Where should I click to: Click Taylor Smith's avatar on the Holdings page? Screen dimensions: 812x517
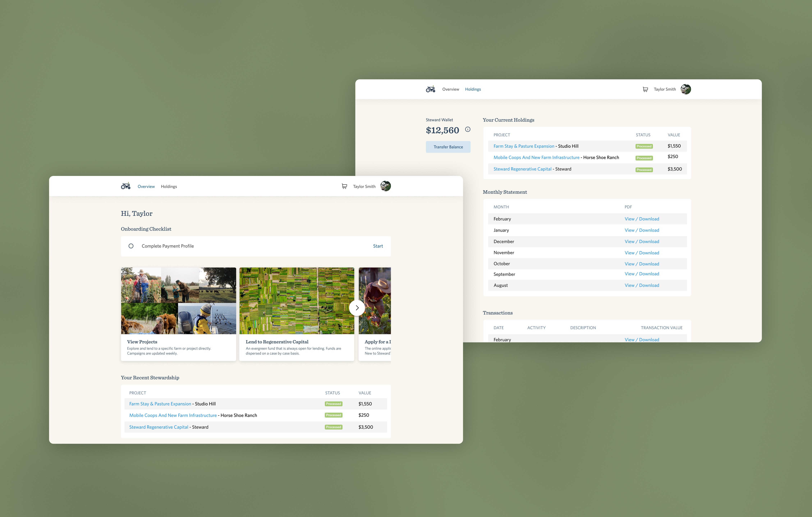pyautogui.click(x=685, y=89)
